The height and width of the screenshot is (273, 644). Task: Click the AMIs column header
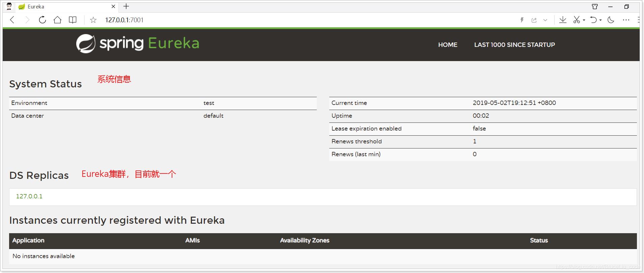[193, 240]
